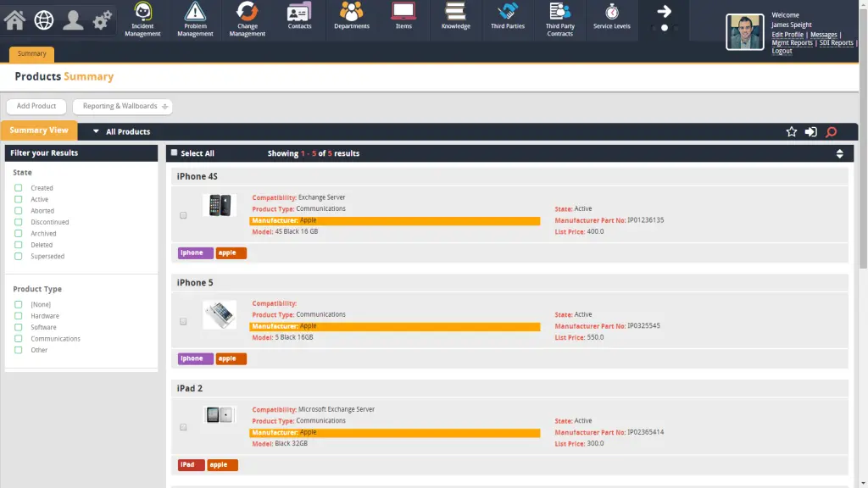
Task: Open the iPad 2 product thumbnail
Action: [220, 415]
